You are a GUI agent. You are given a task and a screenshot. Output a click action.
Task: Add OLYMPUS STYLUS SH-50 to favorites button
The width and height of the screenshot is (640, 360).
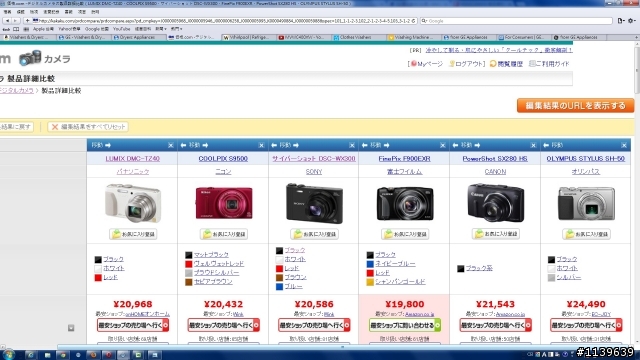click(587, 234)
